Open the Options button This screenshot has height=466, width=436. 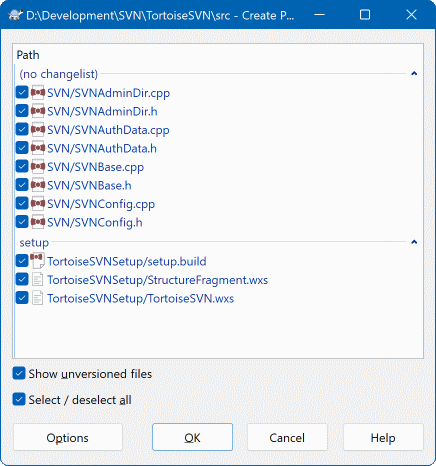coord(68,437)
